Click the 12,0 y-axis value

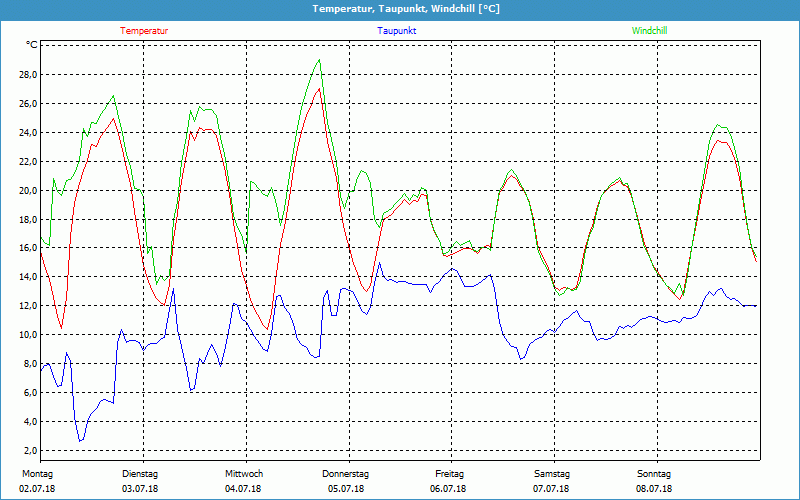pyautogui.click(x=29, y=306)
